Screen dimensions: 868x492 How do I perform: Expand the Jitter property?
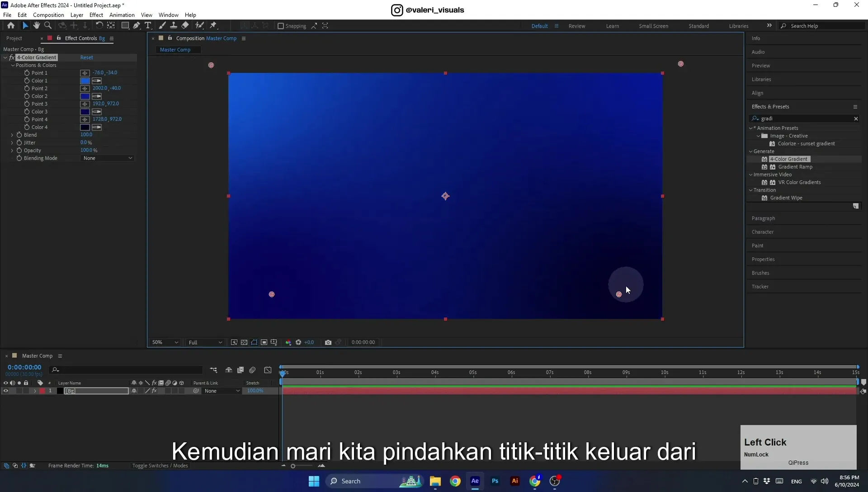pos(12,142)
